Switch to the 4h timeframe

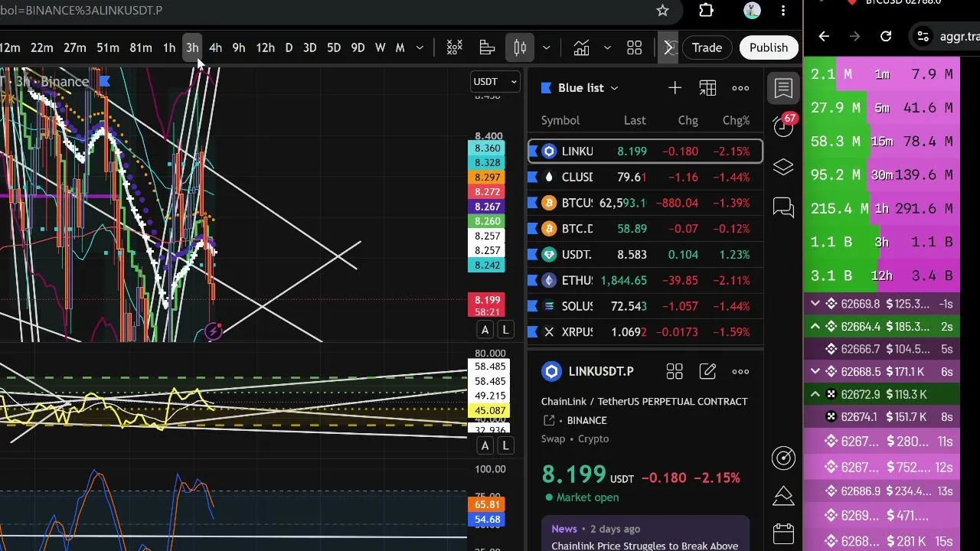215,48
